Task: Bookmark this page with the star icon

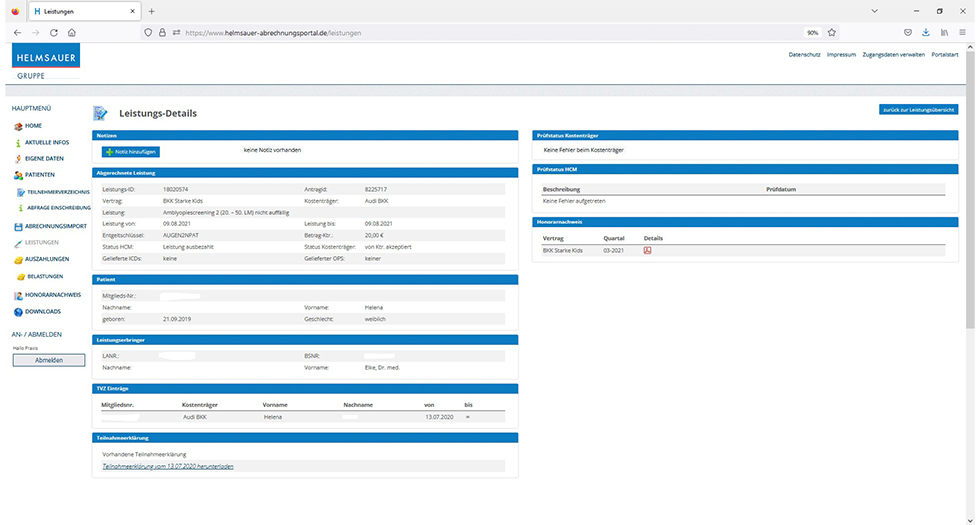Action: (832, 32)
